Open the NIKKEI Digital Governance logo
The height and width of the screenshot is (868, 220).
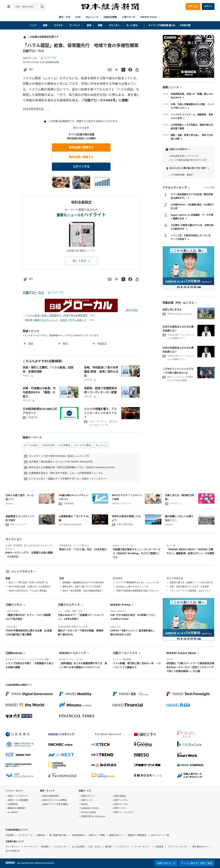[x=29, y=694]
